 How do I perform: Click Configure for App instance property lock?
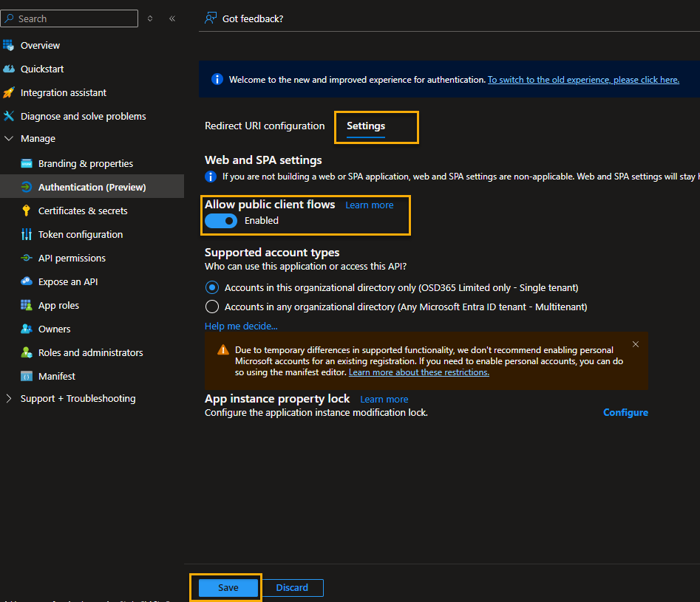coord(625,412)
